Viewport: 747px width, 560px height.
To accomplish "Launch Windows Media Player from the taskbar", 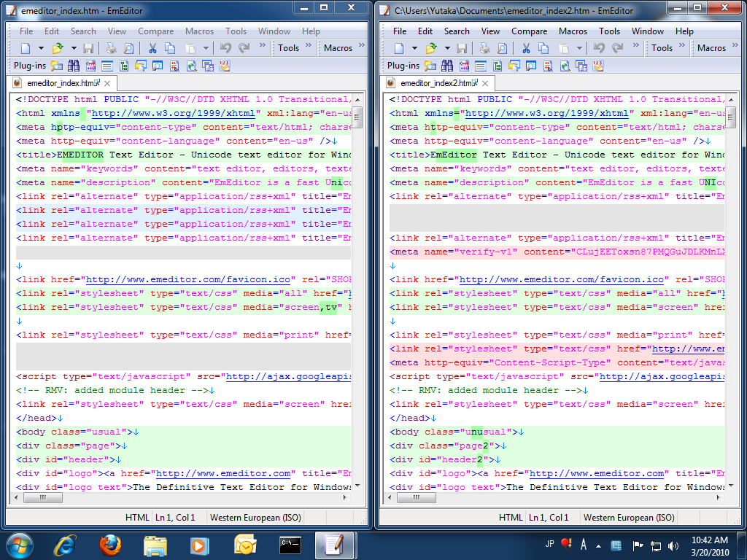I will pyautogui.click(x=198, y=545).
